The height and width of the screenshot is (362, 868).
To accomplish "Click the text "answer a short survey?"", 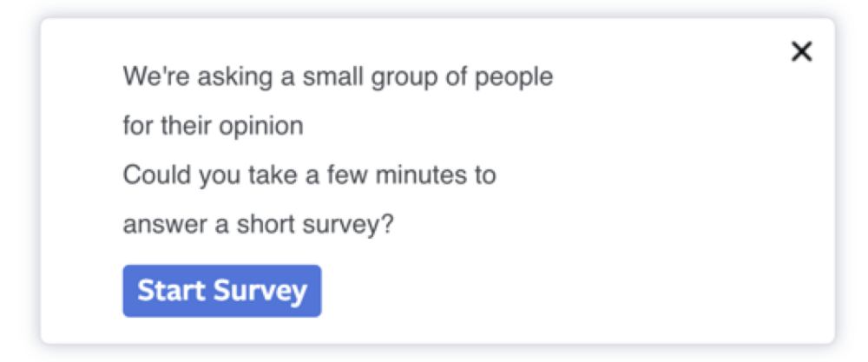I will (259, 225).
